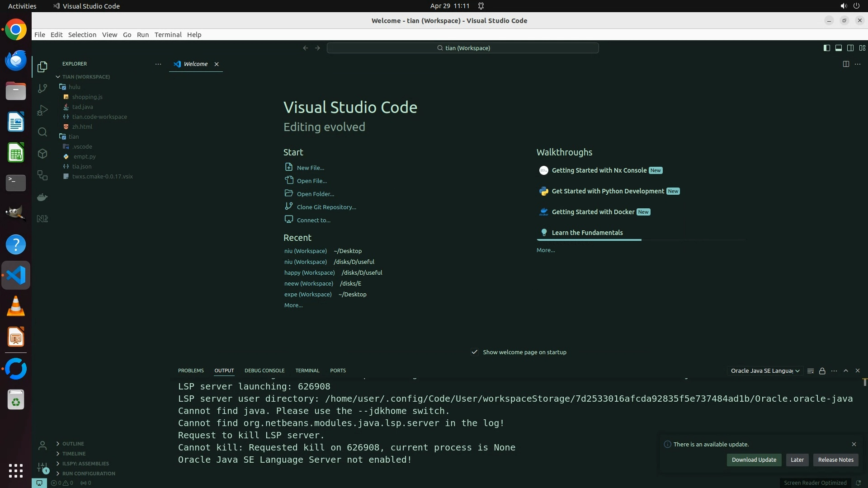Click the Download Update button
This screenshot has width=868, height=488.
(x=754, y=460)
